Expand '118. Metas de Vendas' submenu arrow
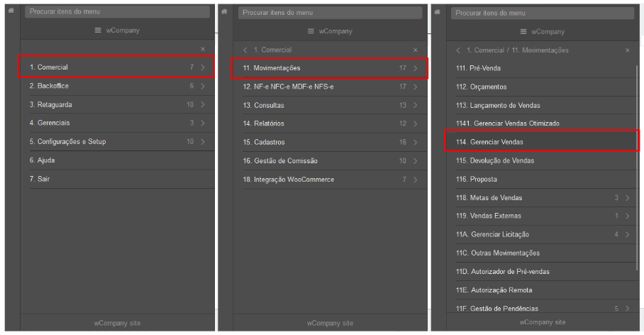 (x=627, y=198)
